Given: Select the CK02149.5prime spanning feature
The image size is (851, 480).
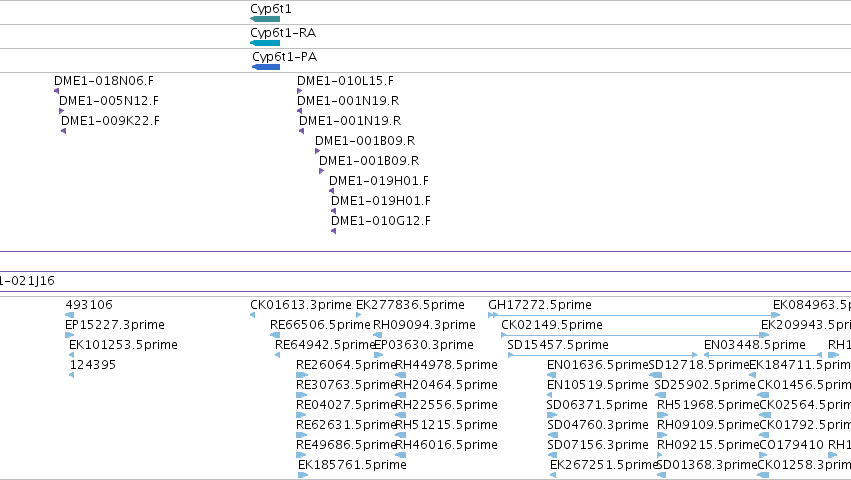Looking at the screenshot, I should click(635, 335).
